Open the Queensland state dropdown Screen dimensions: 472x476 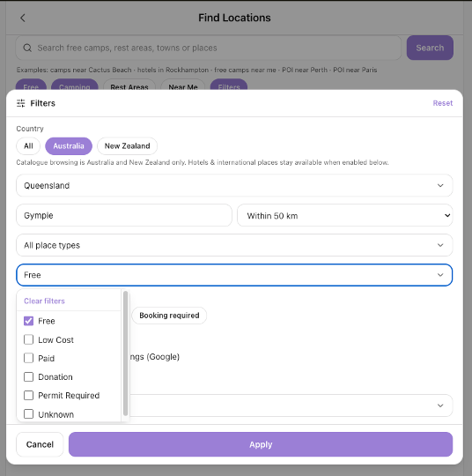pos(234,185)
